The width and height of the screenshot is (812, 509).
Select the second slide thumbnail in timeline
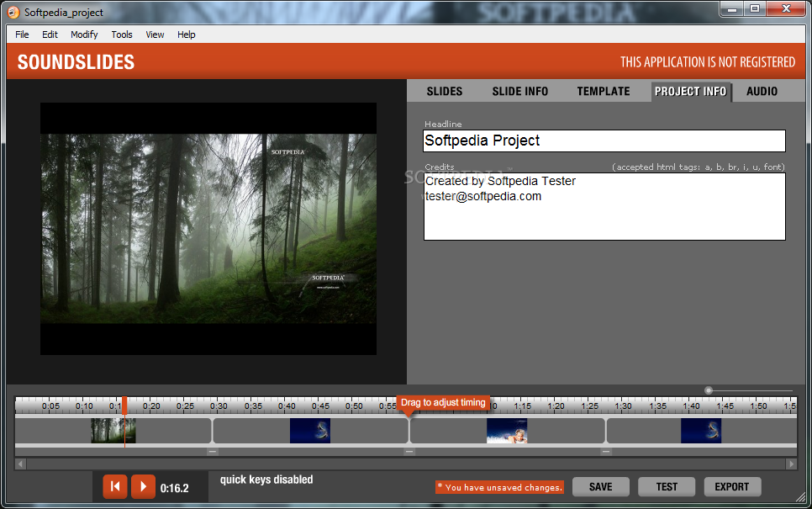click(x=310, y=431)
